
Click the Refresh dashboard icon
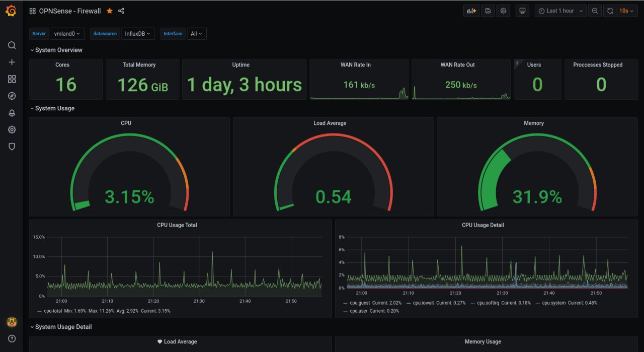click(x=610, y=11)
